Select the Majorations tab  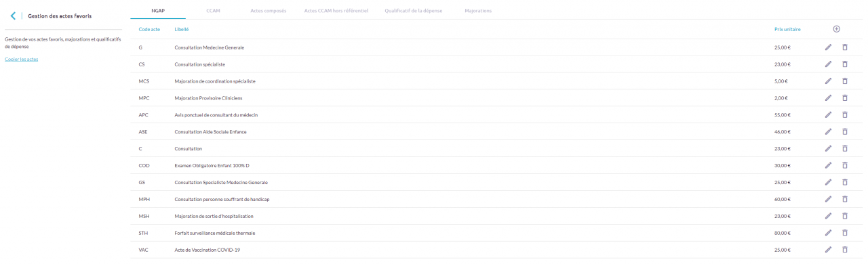478,11
